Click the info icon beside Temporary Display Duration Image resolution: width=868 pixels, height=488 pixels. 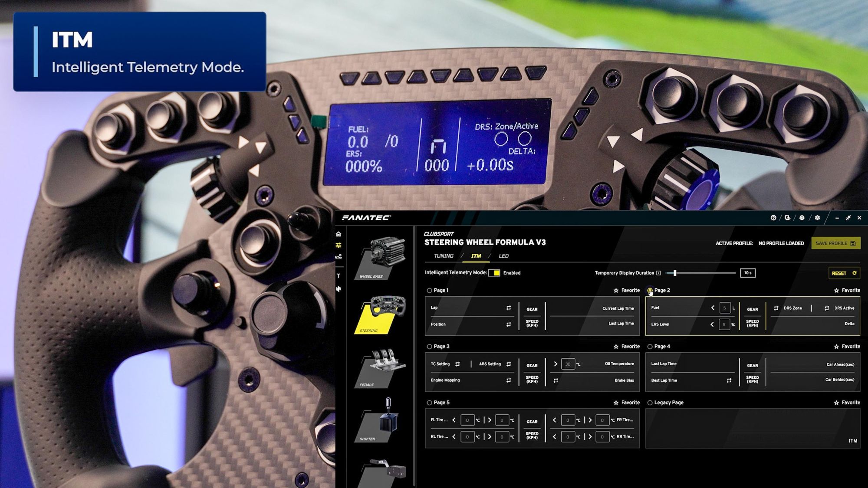(x=658, y=273)
